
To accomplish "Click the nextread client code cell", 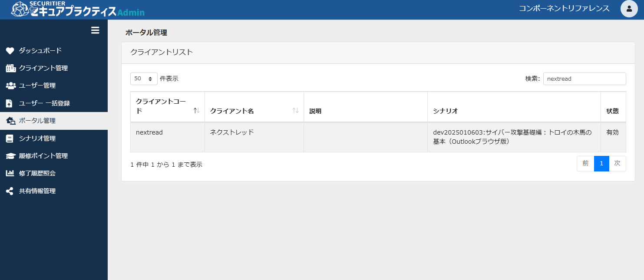I will [168, 137].
